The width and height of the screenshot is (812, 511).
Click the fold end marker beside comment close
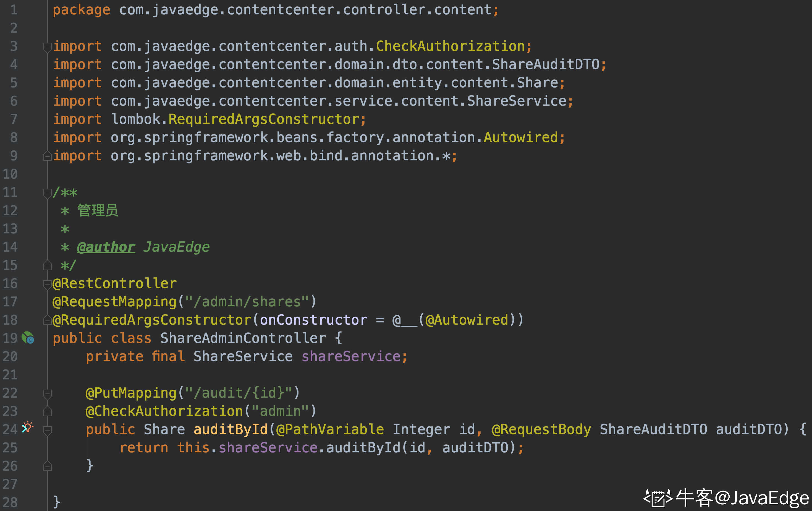coord(47,265)
